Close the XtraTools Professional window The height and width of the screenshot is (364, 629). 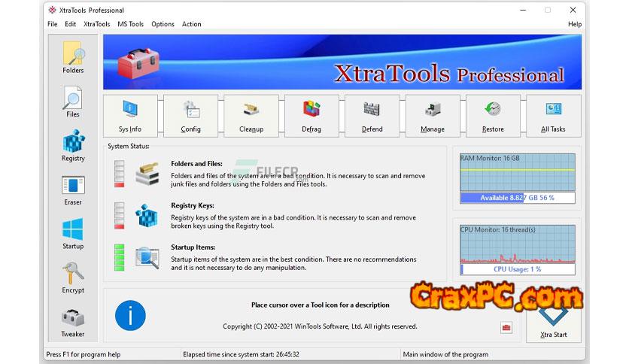[x=573, y=10]
